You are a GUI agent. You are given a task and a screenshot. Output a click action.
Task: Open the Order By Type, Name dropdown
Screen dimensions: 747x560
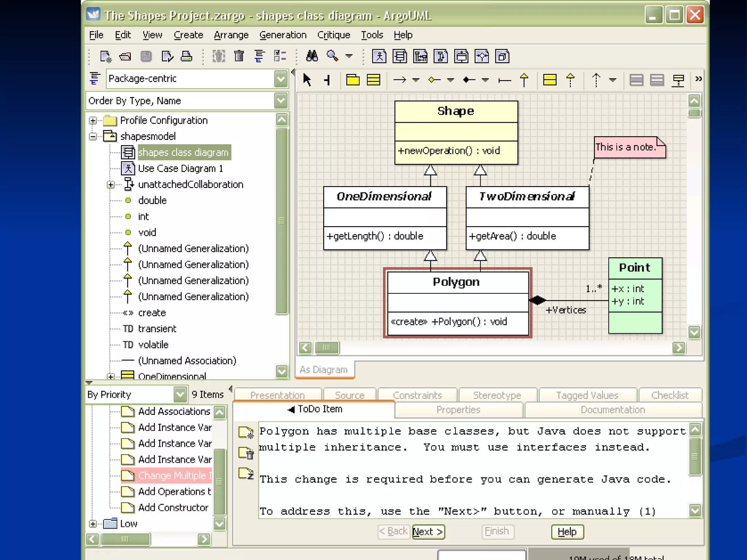(281, 101)
